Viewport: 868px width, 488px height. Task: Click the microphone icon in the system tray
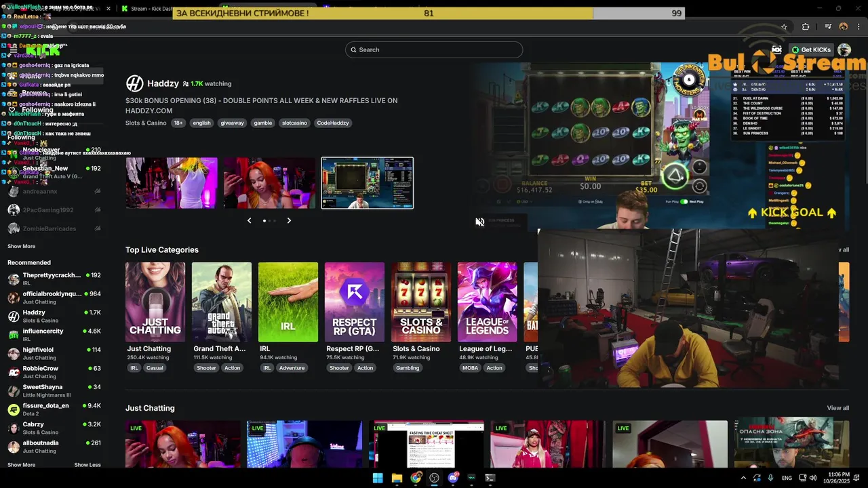pyautogui.click(x=770, y=478)
